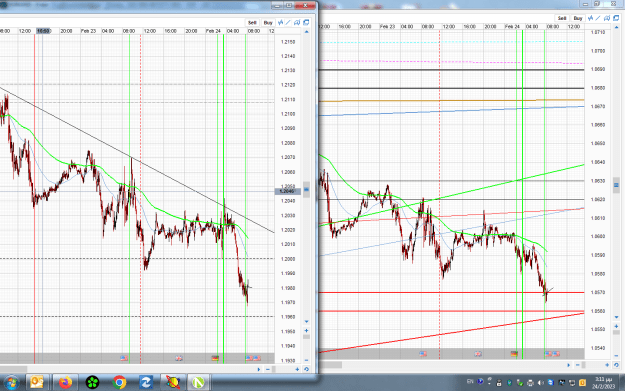Open the indicators icon in right chart toolbar
The width and height of the screenshot is (625, 391).
(607, 18)
